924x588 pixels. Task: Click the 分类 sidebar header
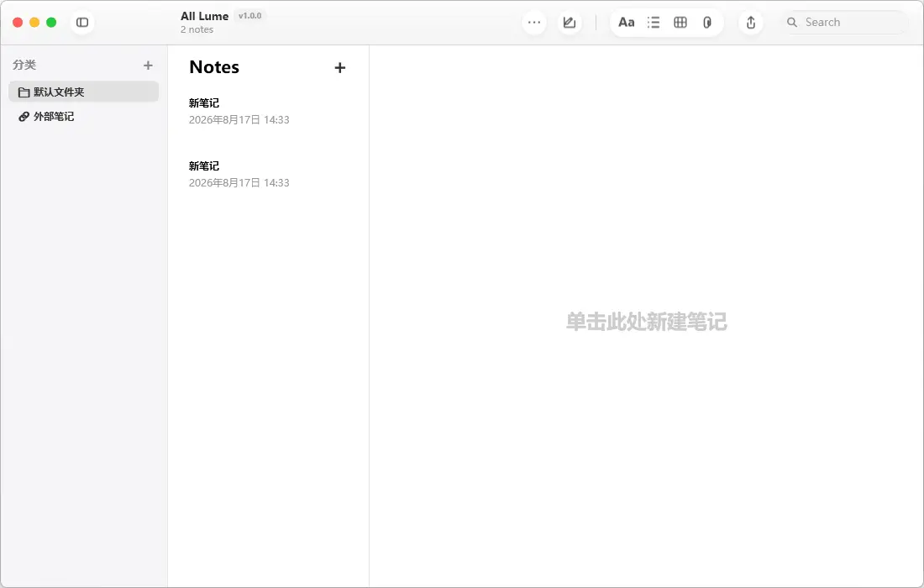tap(24, 65)
